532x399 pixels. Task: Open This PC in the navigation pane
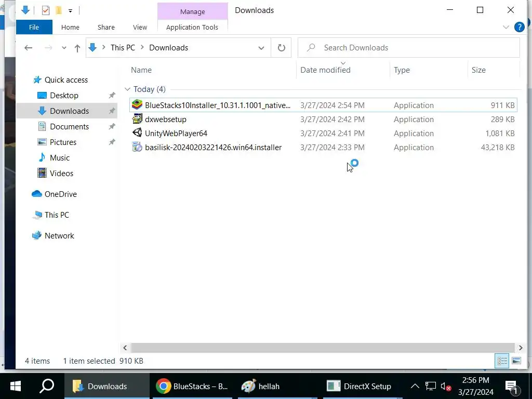point(57,215)
